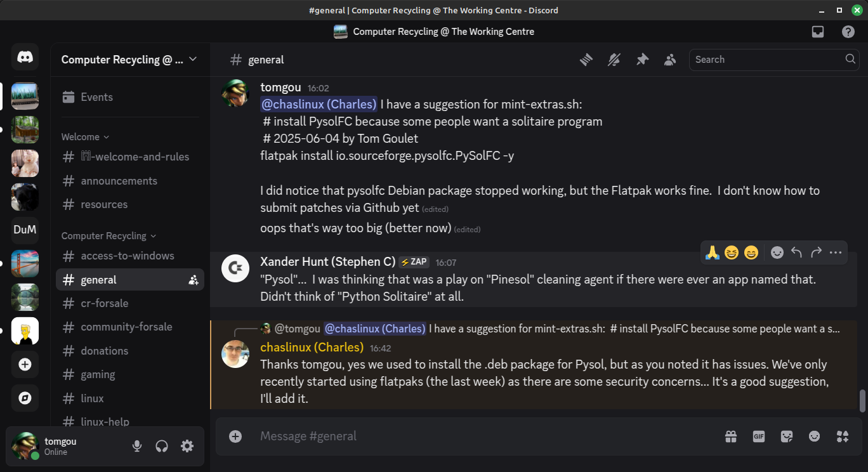Image resolution: width=868 pixels, height=472 pixels.
Task: Open the Inbox icon
Action: [818, 32]
